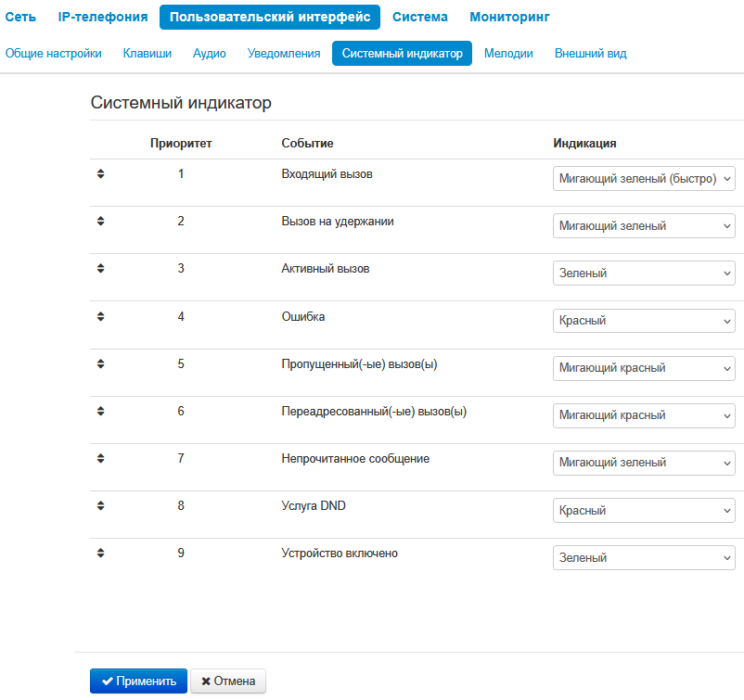Switch to the Мониторинг top menu
Screen dimensions: 744x700
point(509,17)
